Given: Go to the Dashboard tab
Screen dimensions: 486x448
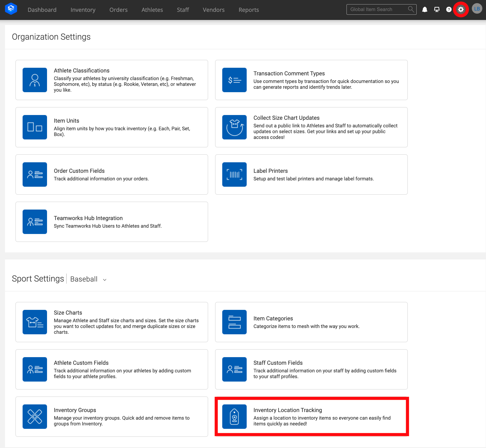Looking at the screenshot, I should 42,10.
